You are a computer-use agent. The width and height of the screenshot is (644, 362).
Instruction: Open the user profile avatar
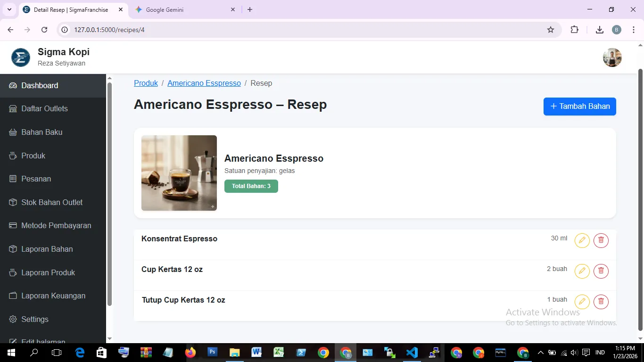612,58
